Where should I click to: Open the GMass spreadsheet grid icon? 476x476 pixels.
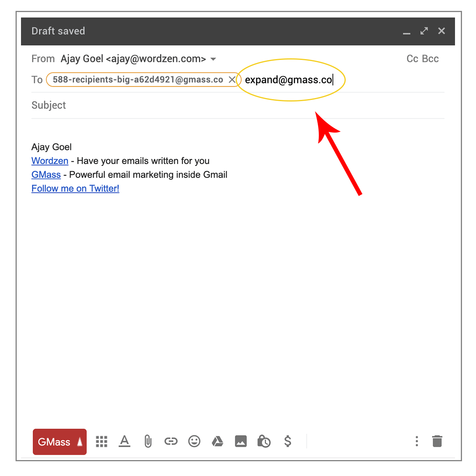click(101, 441)
